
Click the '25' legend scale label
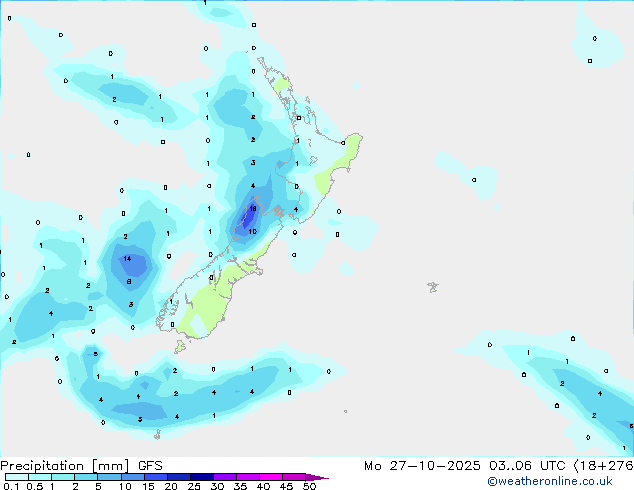click(x=194, y=486)
